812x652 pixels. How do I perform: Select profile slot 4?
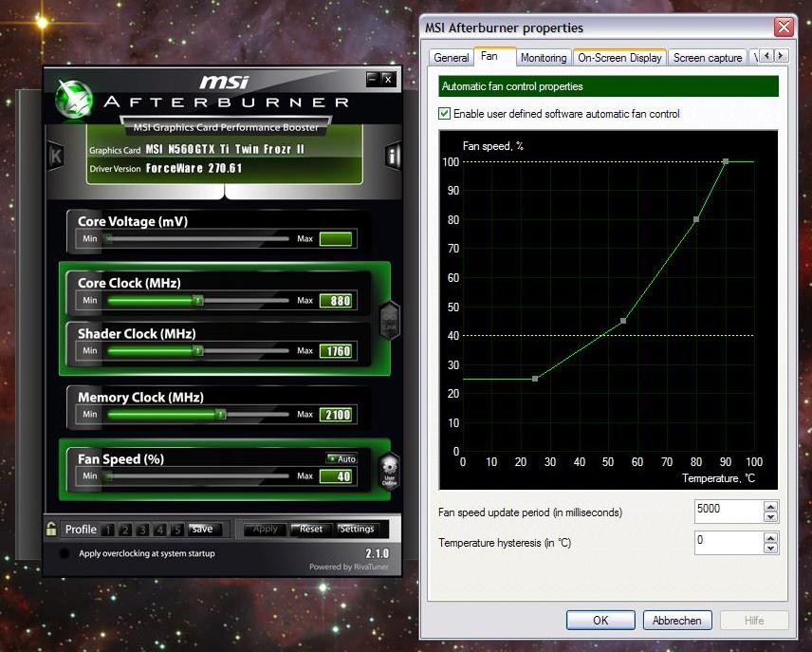160,530
